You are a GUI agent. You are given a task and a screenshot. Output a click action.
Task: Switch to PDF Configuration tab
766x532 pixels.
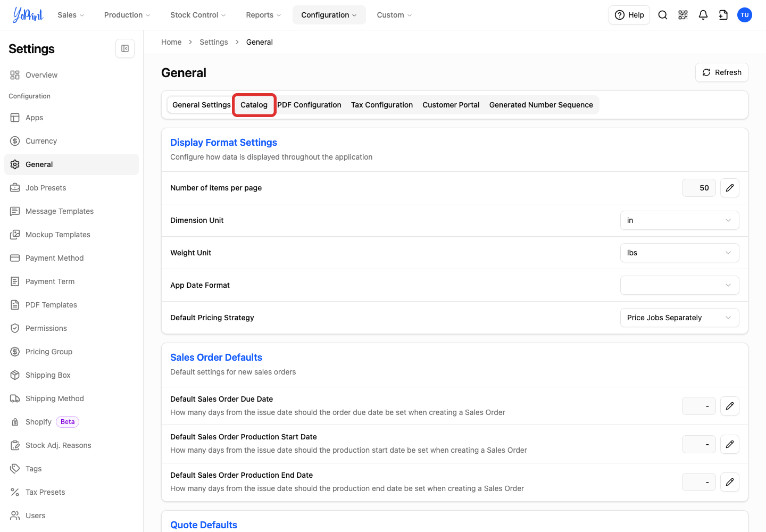tap(309, 105)
